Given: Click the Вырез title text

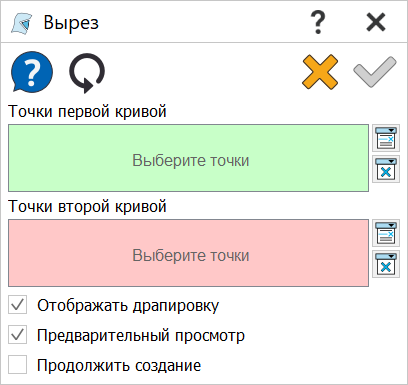Looking at the screenshot, I should 71,23.
